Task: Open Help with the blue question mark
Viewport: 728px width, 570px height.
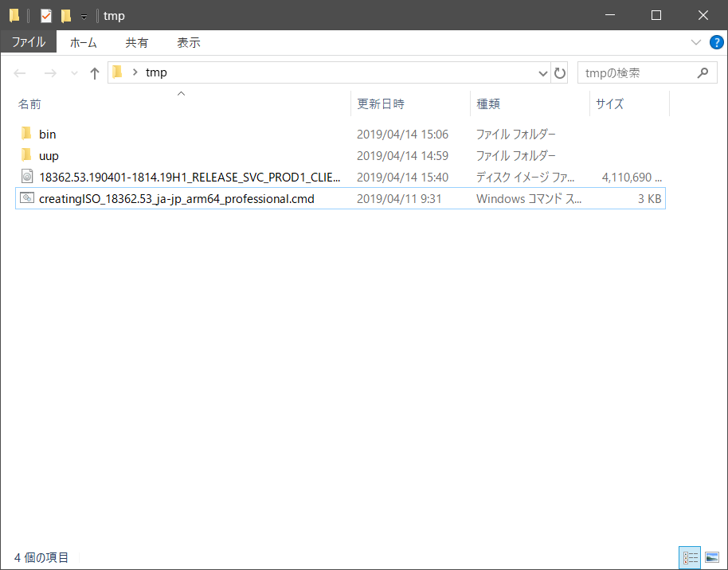Action: (x=716, y=42)
